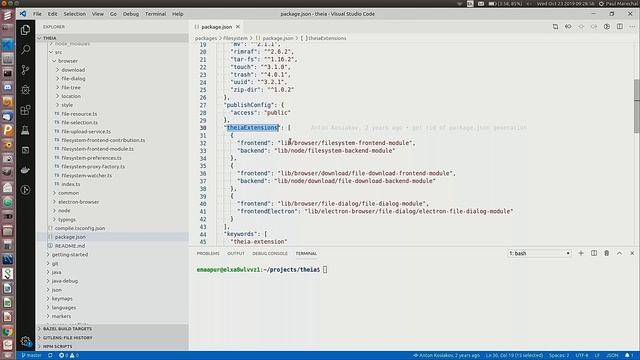Select the 1: bash terminal dropdown
Viewport: 640px width, 360px height.
click(539, 253)
